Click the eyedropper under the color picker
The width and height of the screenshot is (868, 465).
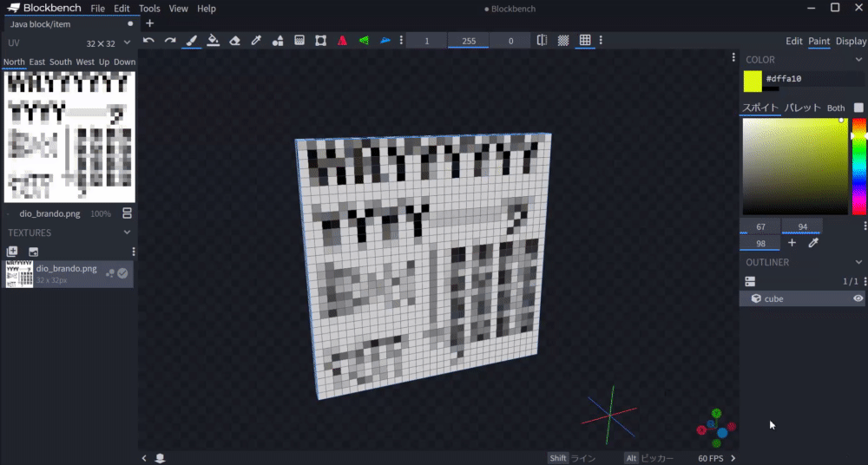(x=813, y=243)
